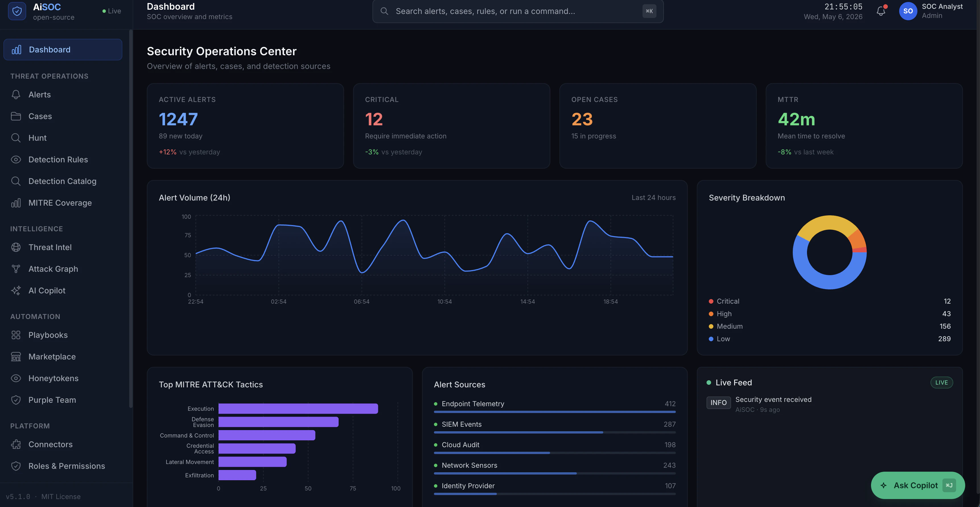Select MITRE Coverage in sidebar
The height and width of the screenshot is (507, 980).
63,203
